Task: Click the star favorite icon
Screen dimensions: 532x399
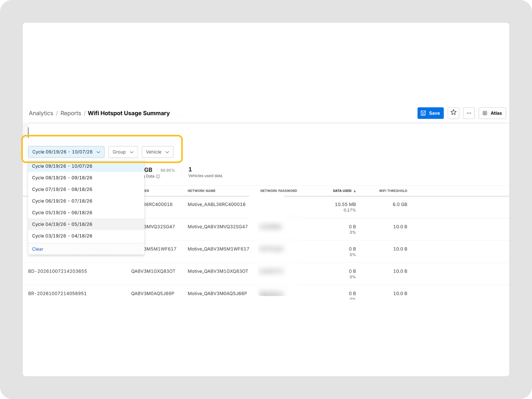Action: coord(453,113)
